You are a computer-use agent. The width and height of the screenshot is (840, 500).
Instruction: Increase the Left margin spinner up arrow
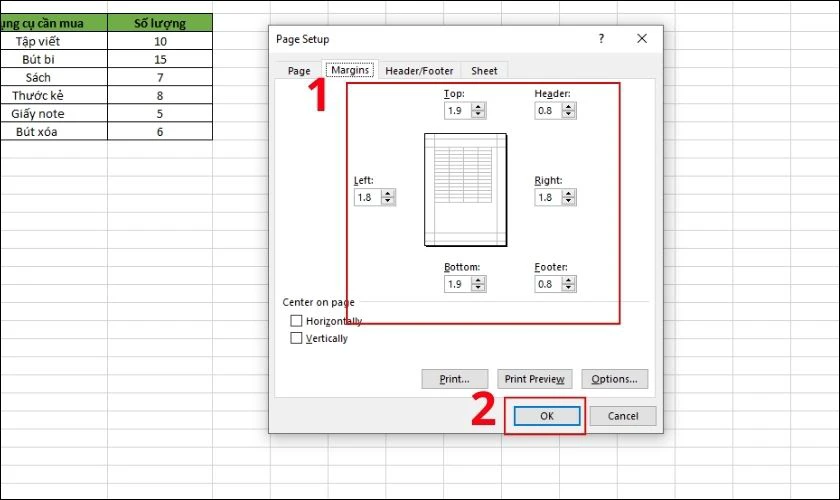click(388, 194)
